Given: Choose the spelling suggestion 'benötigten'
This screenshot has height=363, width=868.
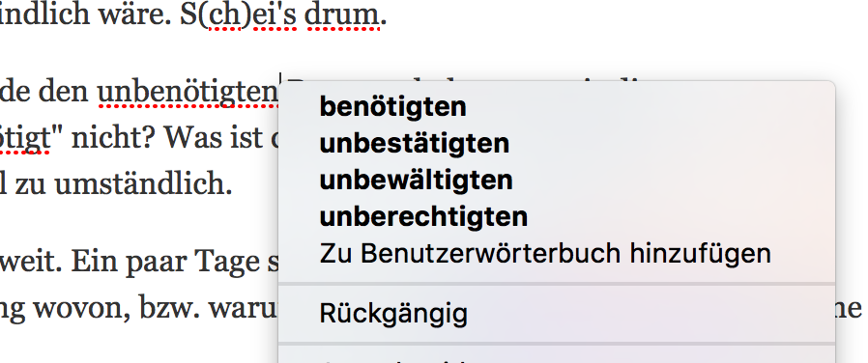Looking at the screenshot, I should tap(392, 106).
